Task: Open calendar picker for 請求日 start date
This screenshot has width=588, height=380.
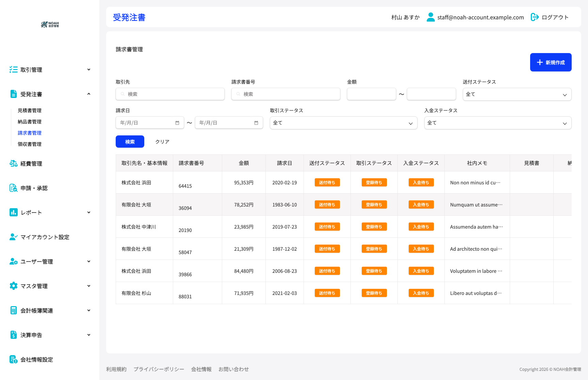Action: pyautogui.click(x=177, y=123)
